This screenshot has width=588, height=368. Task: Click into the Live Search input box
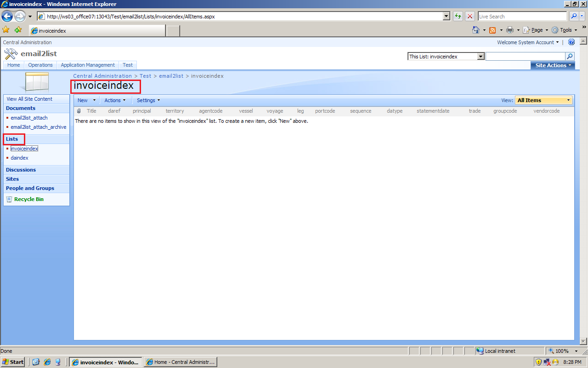coord(523,17)
